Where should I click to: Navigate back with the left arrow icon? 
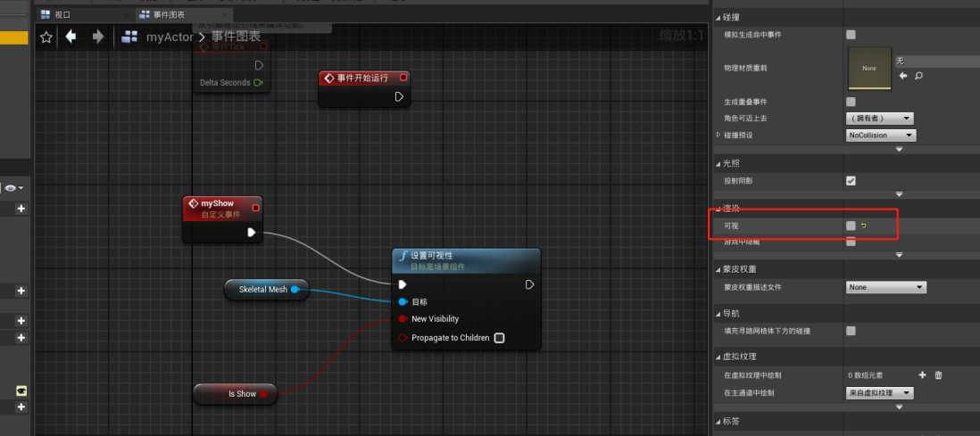click(71, 37)
